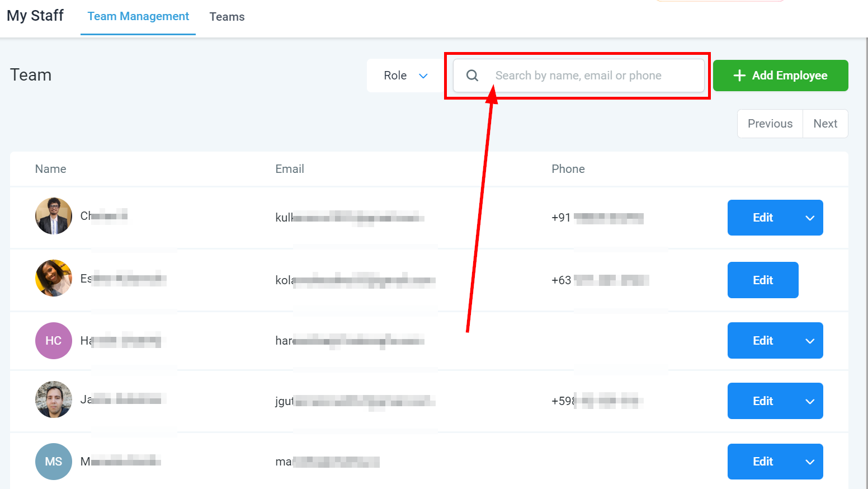Click Edit for the HC employee
Screen dimensions: 868x489
[762, 341]
